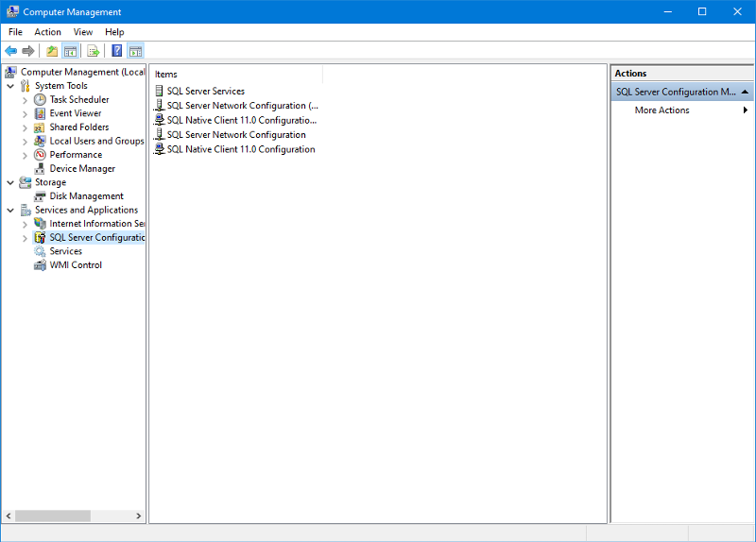Screen dimensions: 756x542
Task: Click the Computer Management title bar icon
Action: pyautogui.click(x=12, y=11)
